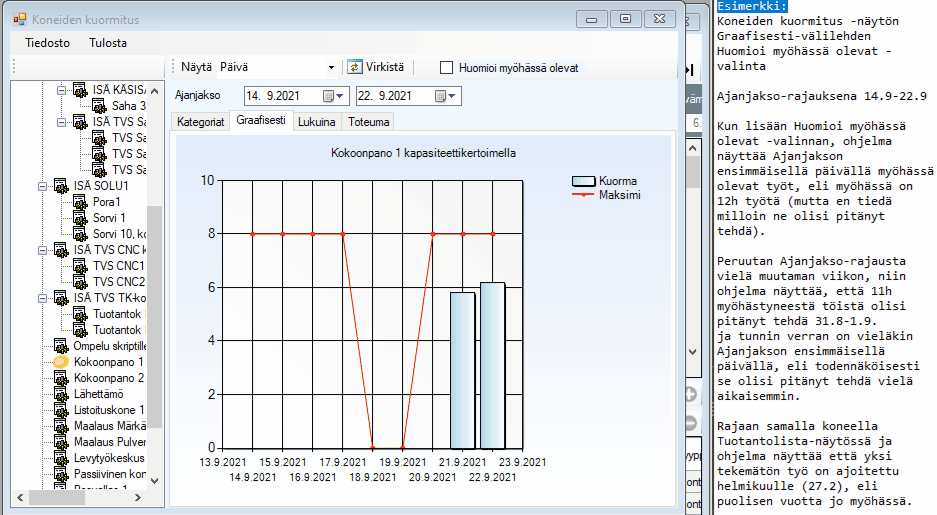
Task: Click the Koneiden kuormitus window icon
Action: [20, 20]
